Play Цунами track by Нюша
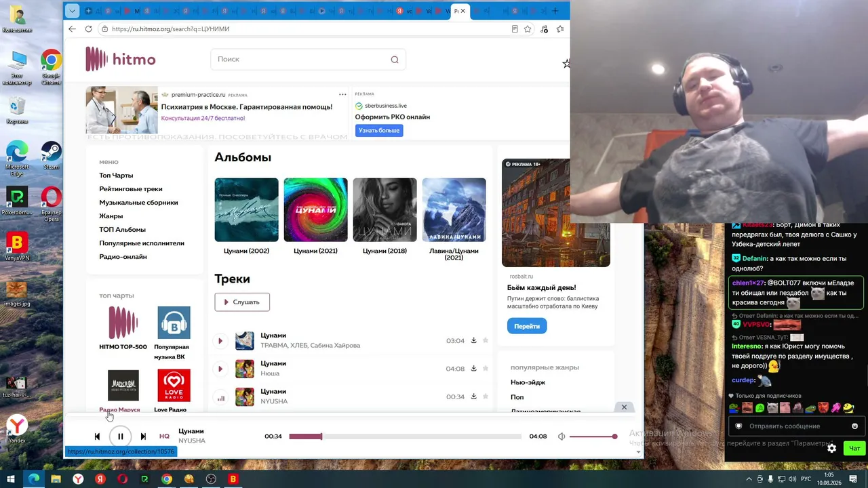 pos(220,369)
